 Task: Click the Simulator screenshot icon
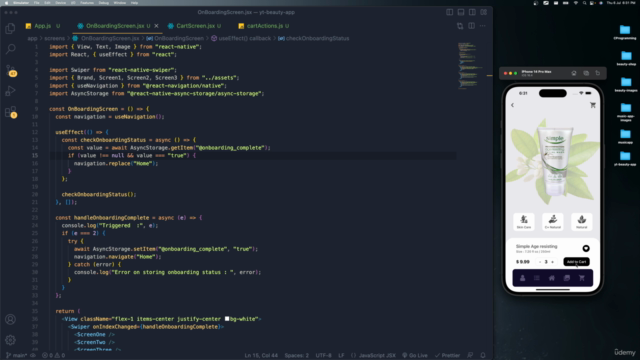[586, 73]
